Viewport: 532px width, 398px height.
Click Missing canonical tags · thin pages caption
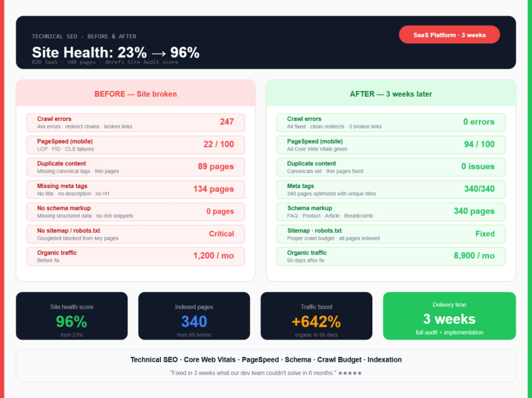click(78, 171)
